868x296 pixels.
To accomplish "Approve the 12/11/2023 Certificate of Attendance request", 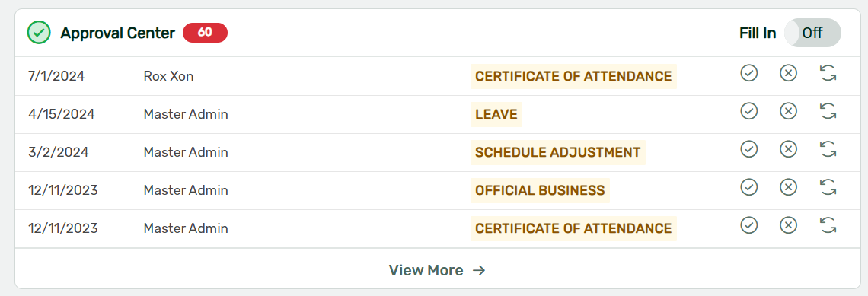I will (748, 225).
